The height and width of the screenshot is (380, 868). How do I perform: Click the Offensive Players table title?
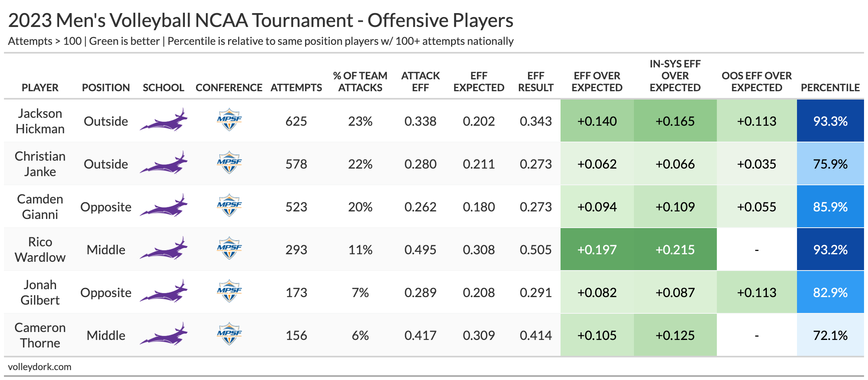[x=261, y=21]
